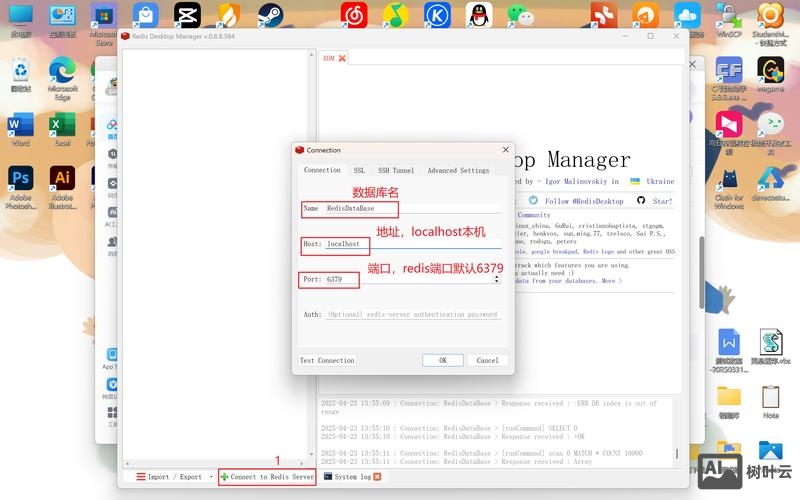Launch the Kugou music K icon
The height and width of the screenshot is (500, 800).
coord(437,15)
